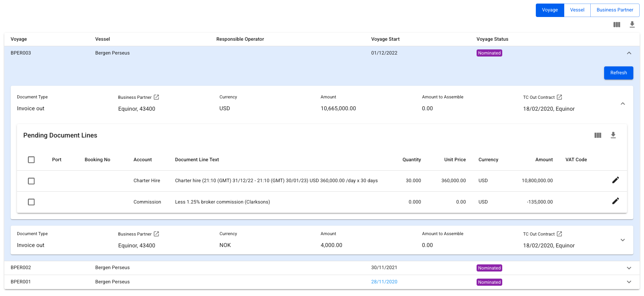Image resolution: width=644 pixels, height=296 pixels.
Task: Open the 28/11/2020 voyage start link
Action: (384, 282)
